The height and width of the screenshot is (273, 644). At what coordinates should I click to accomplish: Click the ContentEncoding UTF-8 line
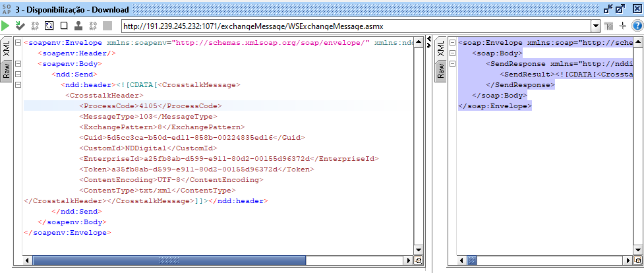(171, 180)
